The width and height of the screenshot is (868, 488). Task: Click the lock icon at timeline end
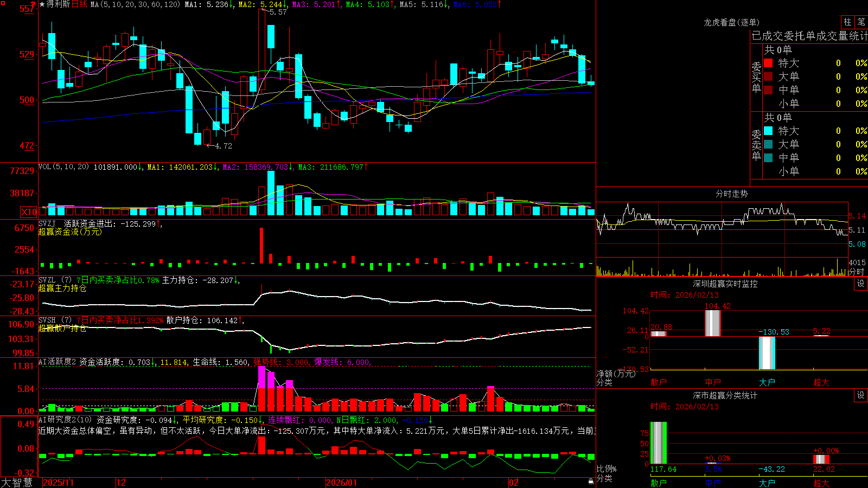[591, 481]
